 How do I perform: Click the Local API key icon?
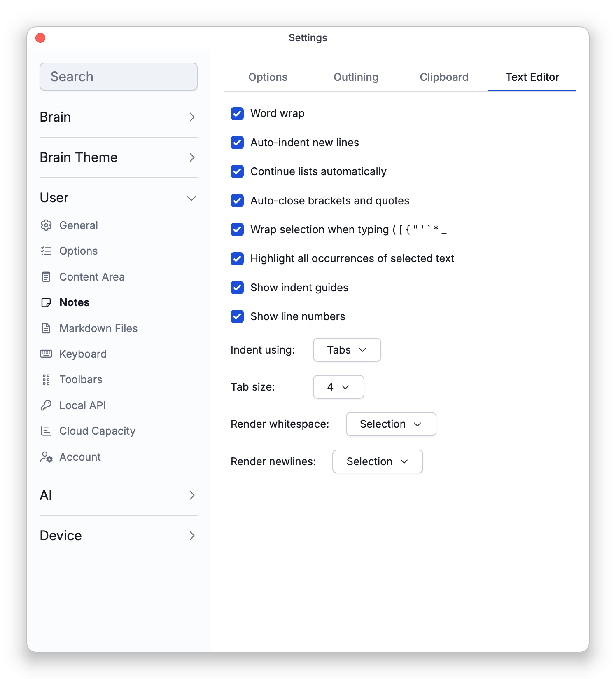(x=46, y=405)
